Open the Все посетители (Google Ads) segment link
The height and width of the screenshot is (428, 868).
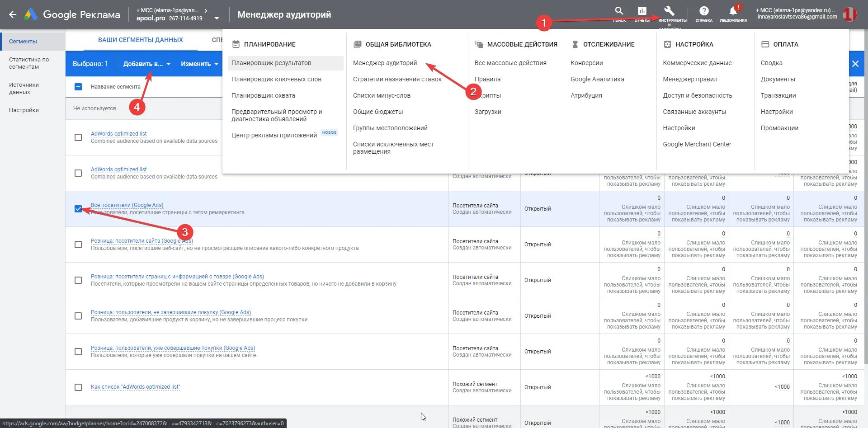[127, 205]
